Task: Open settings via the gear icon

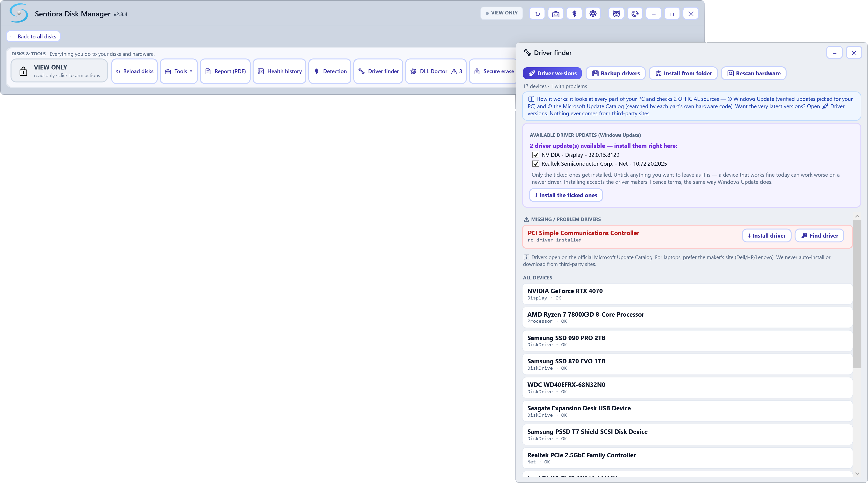Action: coord(593,14)
